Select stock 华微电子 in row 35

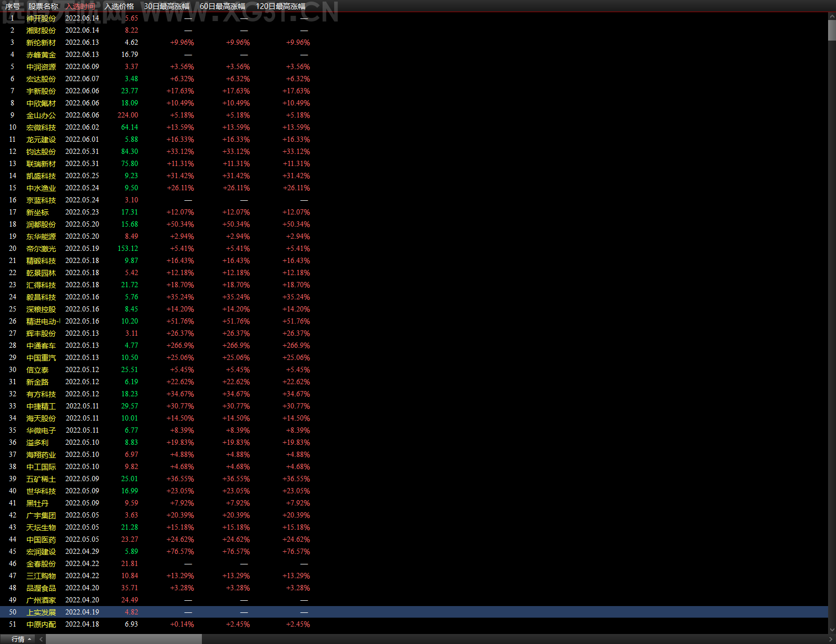point(41,431)
